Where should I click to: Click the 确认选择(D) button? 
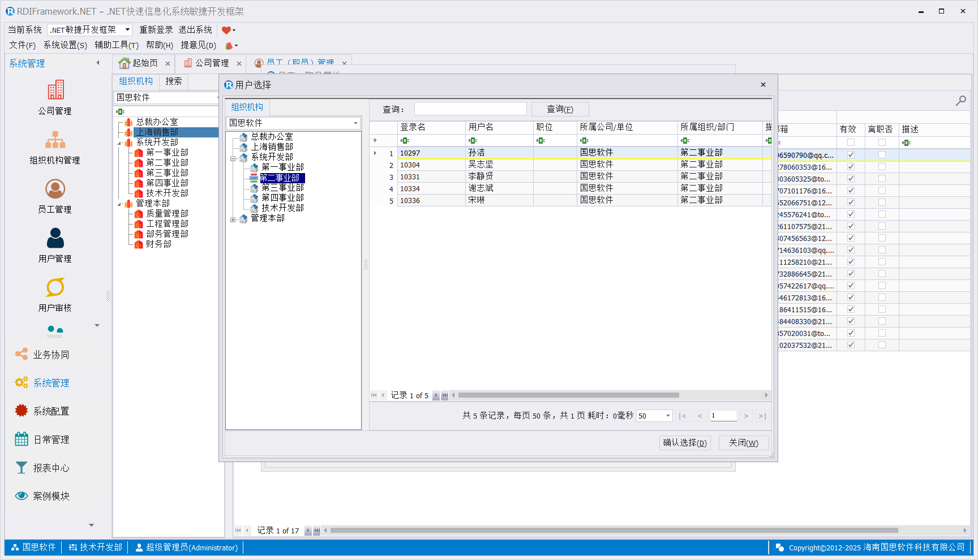coord(685,443)
